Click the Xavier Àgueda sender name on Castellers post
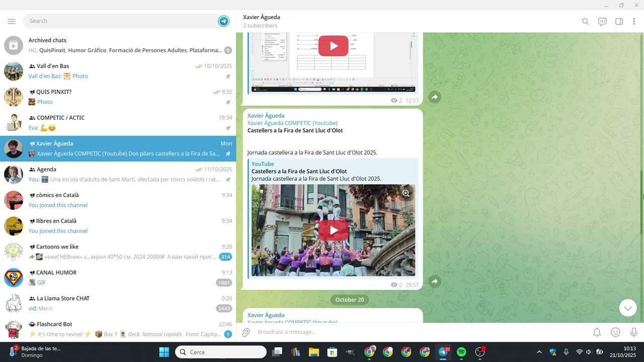The height and width of the screenshot is (362, 644). (x=266, y=116)
